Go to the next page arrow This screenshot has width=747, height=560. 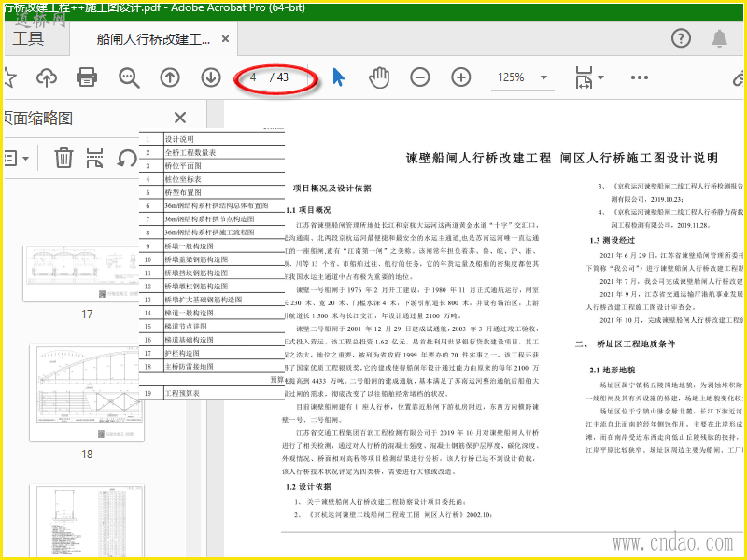[211, 77]
